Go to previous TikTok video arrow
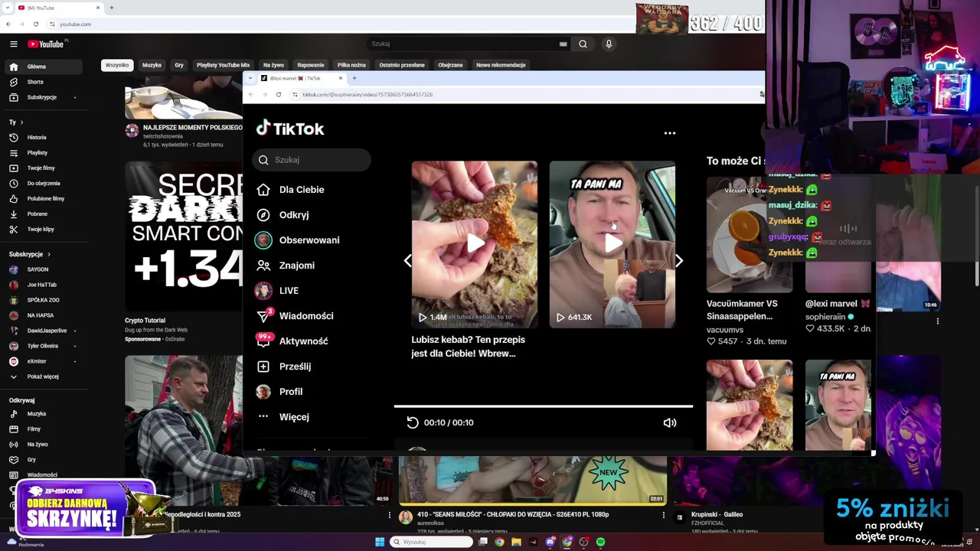This screenshot has width=980, height=551. click(x=407, y=261)
